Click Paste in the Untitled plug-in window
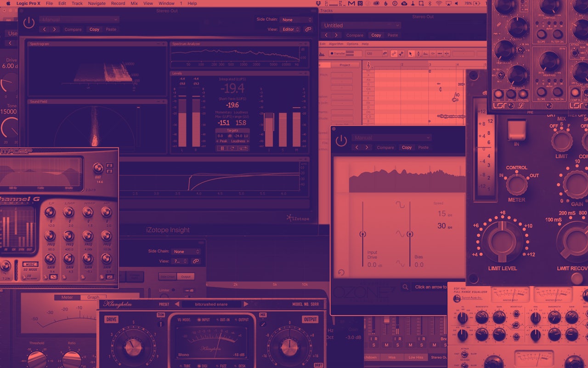 point(393,35)
